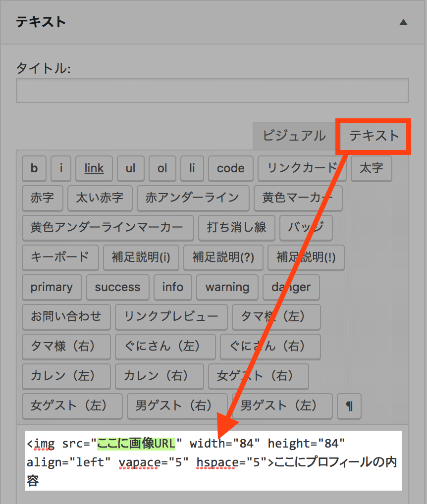Image resolution: width=427 pixels, height=504 pixels.
Task: Insert bold tag with b button
Action: click(x=34, y=168)
